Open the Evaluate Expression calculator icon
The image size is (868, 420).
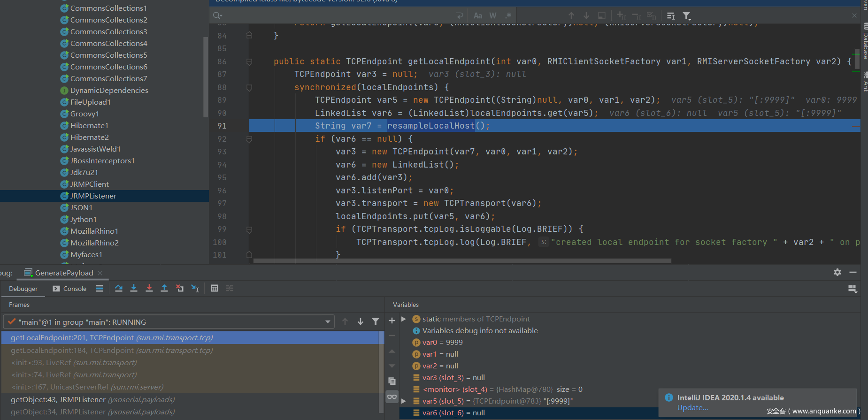[215, 288]
